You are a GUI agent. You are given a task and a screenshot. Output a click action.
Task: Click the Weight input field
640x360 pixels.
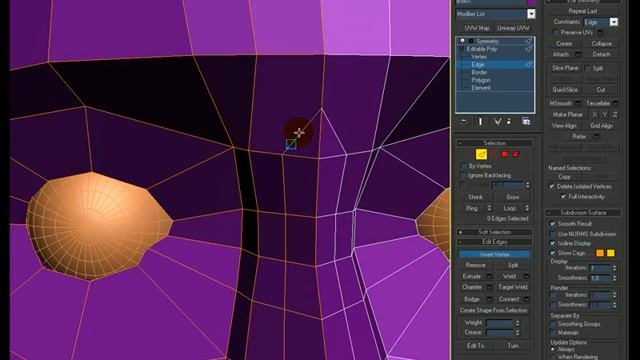click(x=500, y=323)
